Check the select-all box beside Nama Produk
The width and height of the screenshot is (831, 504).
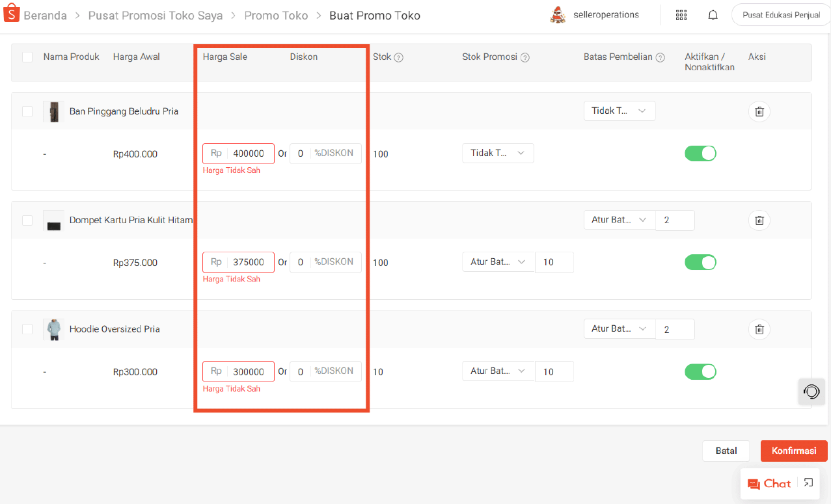click(x=27, y=57)
